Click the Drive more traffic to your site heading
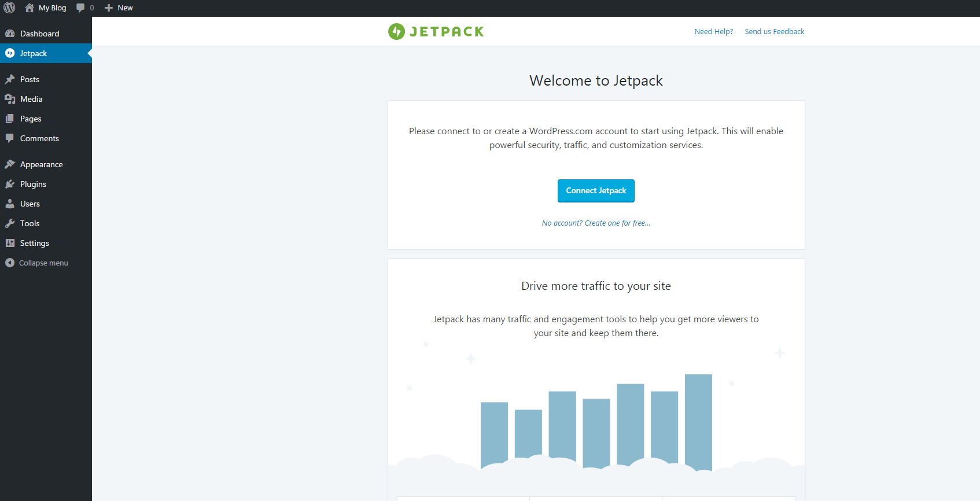 [x=596, y=286]
